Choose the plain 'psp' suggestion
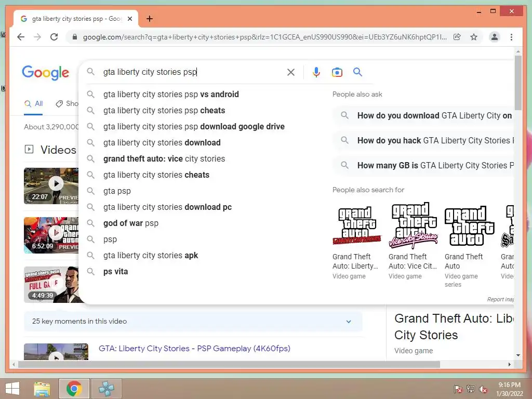This screenshot has width=532, height=399. [110, 239]
